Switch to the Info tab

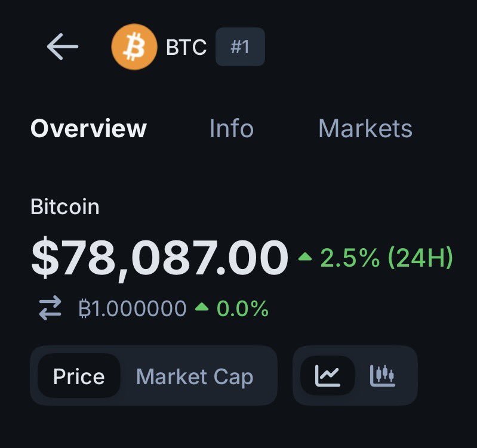point(231,129)
